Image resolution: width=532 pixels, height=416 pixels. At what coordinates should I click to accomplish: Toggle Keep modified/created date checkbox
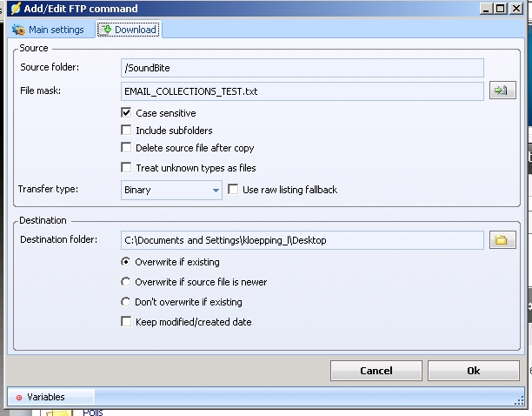coord(127,322)
